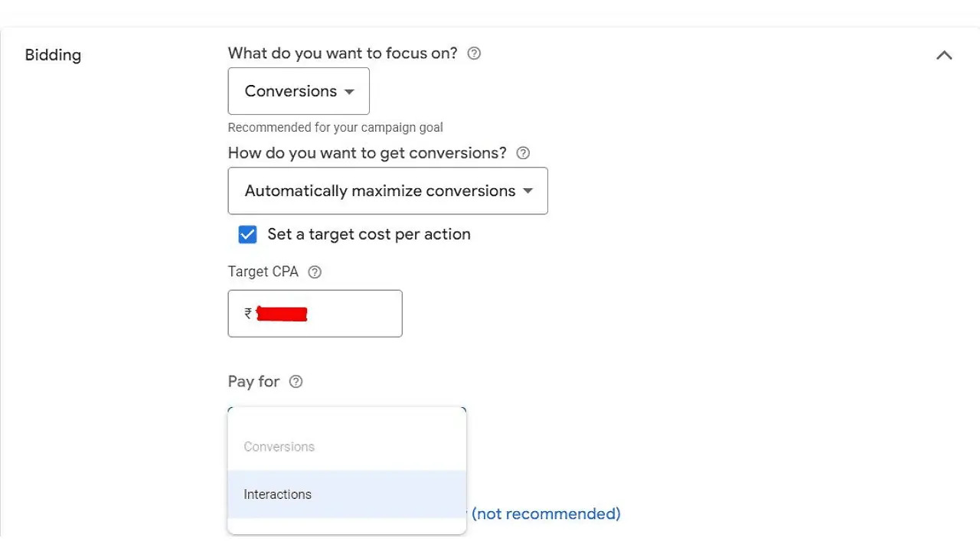The image size is (980, 551).
Task: Click the "Set a target cost per action" label
Action: click(x=369, y=234)
